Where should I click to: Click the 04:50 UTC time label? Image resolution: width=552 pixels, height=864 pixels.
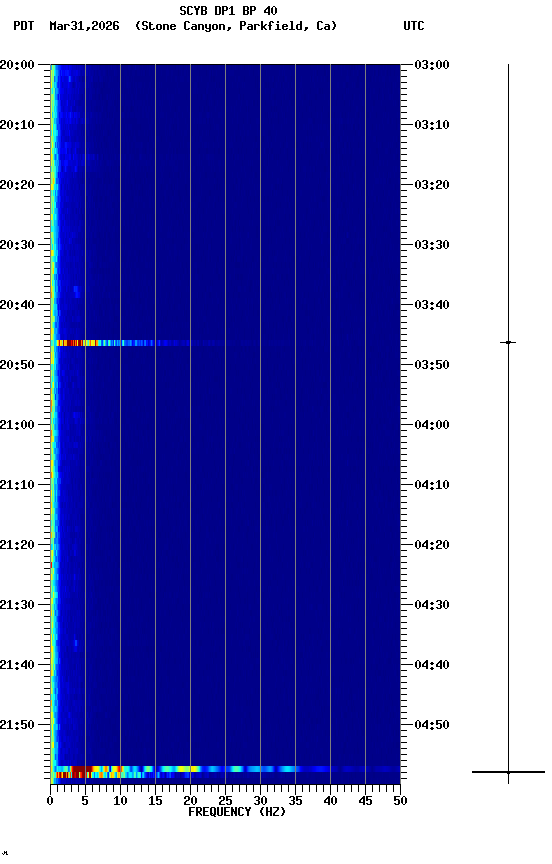point(432,725)
